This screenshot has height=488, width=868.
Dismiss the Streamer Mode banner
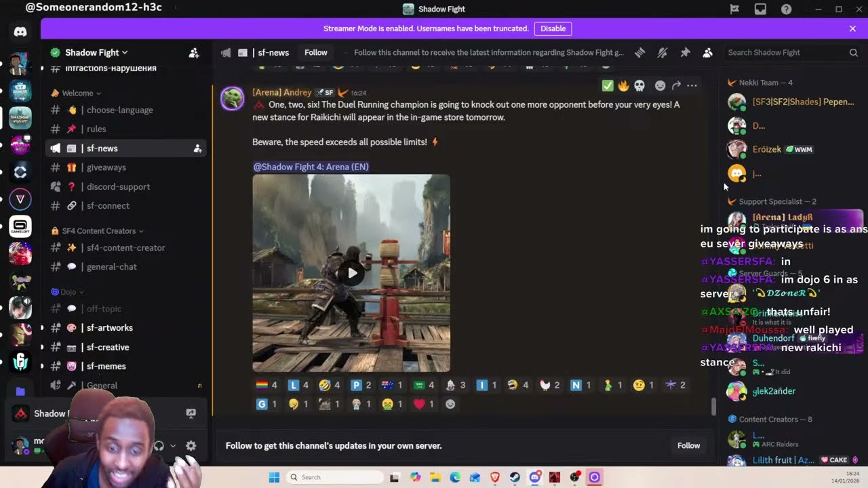[852, 28]
